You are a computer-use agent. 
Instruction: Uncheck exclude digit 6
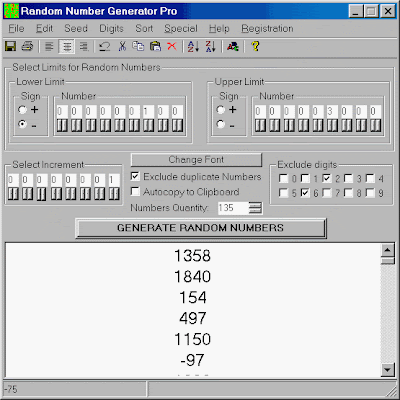[x=305, y=193]
